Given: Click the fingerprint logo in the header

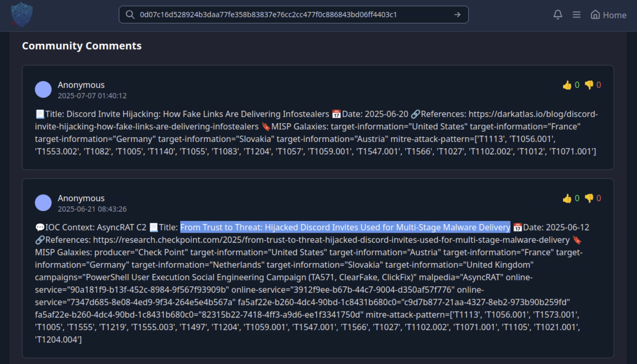Looking at the screenshot, I should pos(22,14).
